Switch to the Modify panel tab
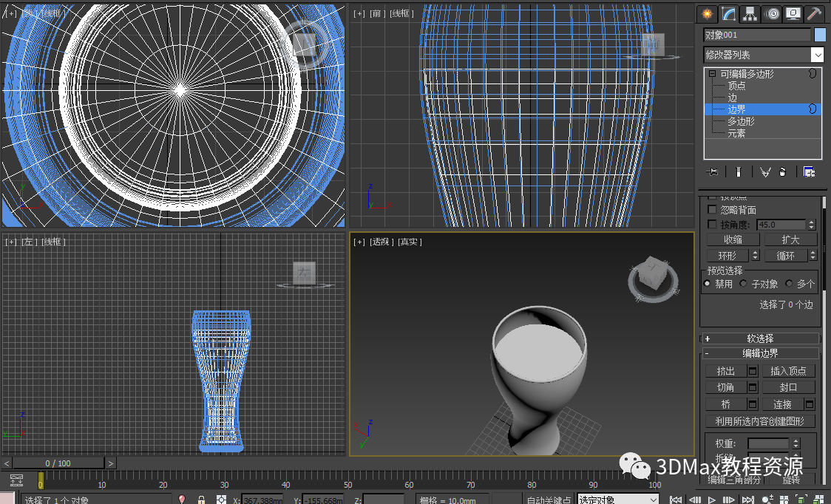The width and height of the screenshot is (831, 504). tap(729, 14)
